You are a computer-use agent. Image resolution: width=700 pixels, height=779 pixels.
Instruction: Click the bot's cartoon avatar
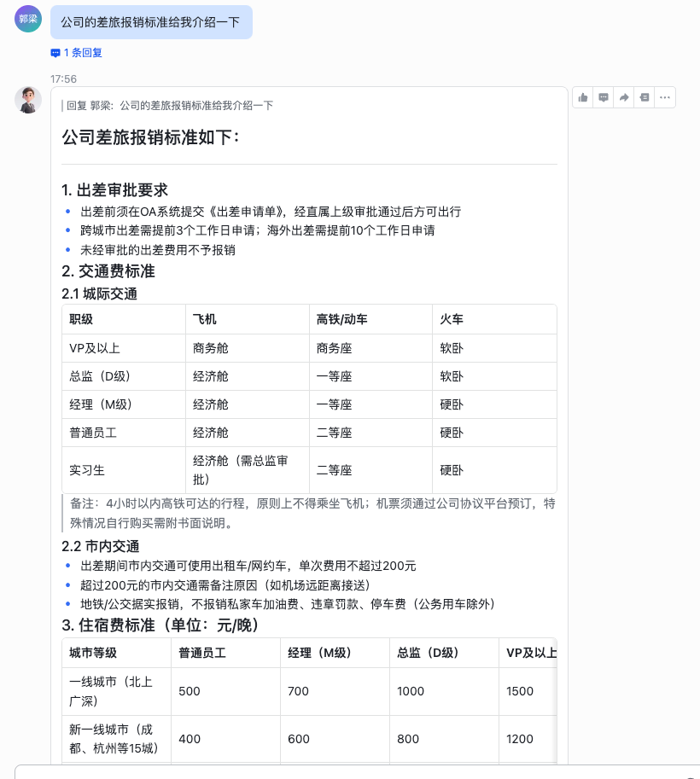click(x=28, y=100)
